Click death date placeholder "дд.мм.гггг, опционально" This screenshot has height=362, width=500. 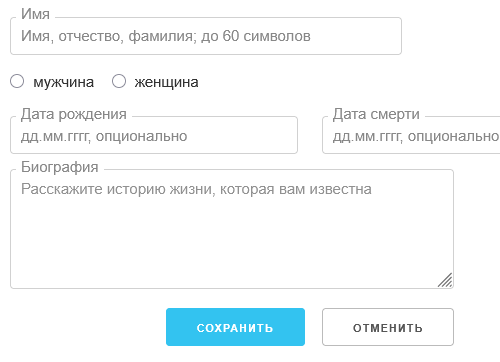tap(416, 136)
